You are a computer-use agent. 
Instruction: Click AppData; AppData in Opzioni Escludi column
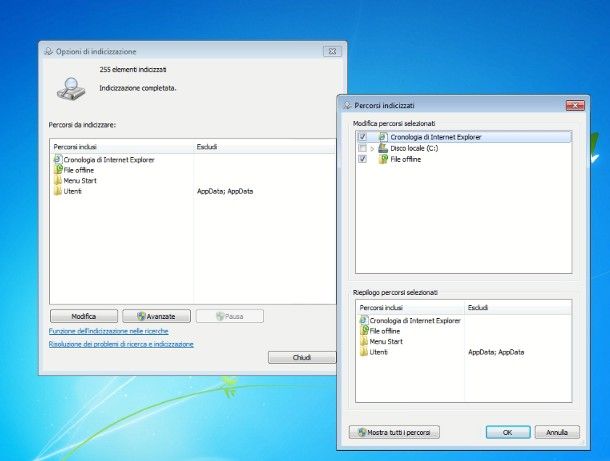point(225,191)
